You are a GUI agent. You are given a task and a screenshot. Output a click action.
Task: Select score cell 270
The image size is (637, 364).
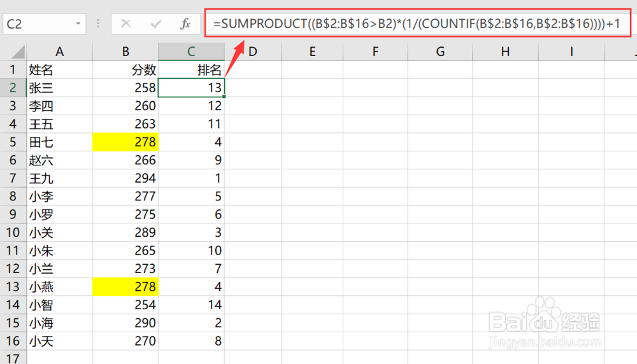point(125,341)
